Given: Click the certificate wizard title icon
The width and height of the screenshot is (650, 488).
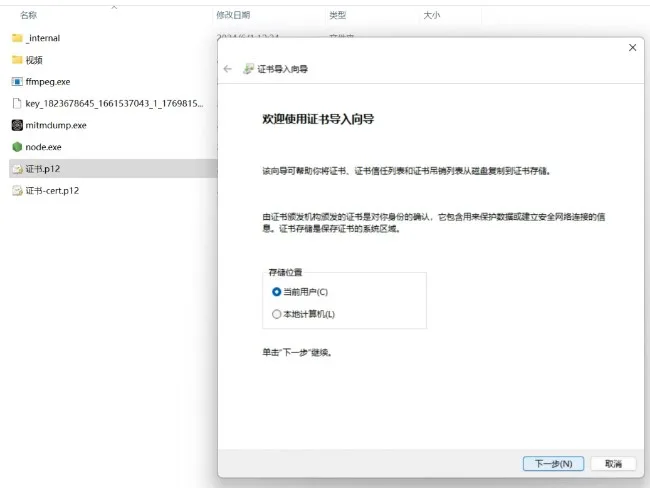Looking at the screenshot, I should [248, 69].
